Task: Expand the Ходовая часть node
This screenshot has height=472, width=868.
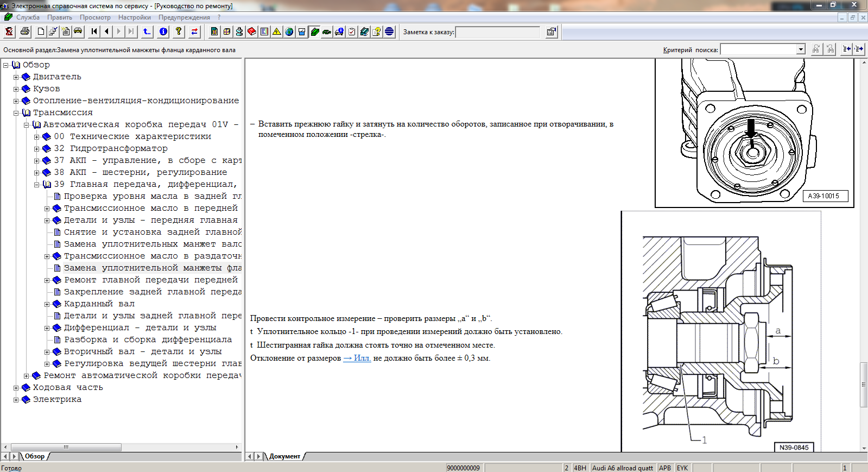Action: tap(16, 388)
